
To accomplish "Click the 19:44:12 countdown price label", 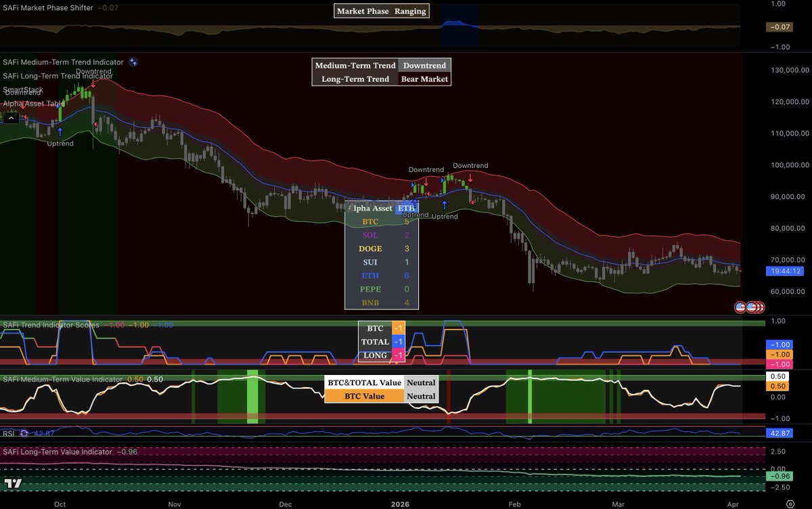I will (784, 271).
